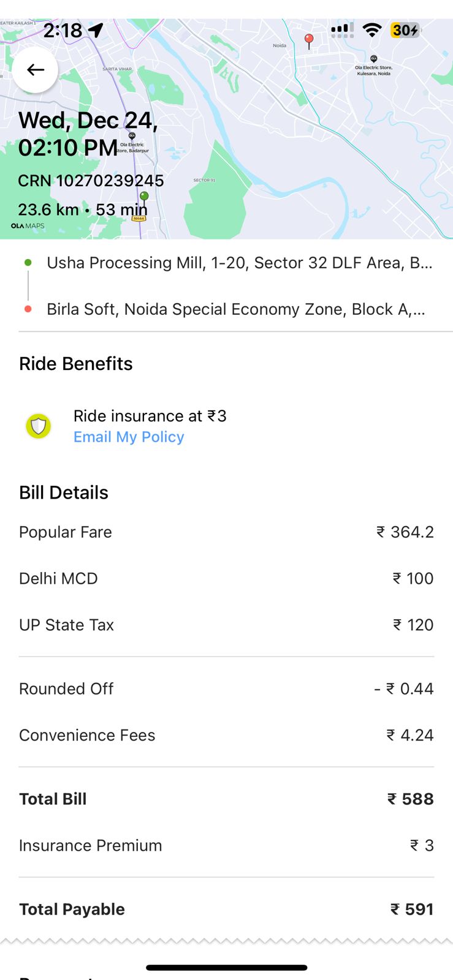Tap Ola Electric Store Kulesara map marker

tap(373, 59)
